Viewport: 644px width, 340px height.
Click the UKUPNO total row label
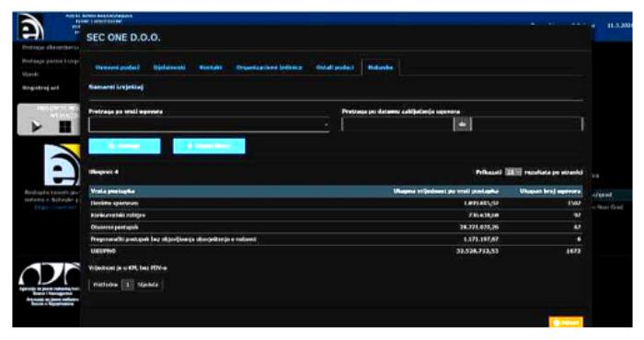tap(103, 251)
